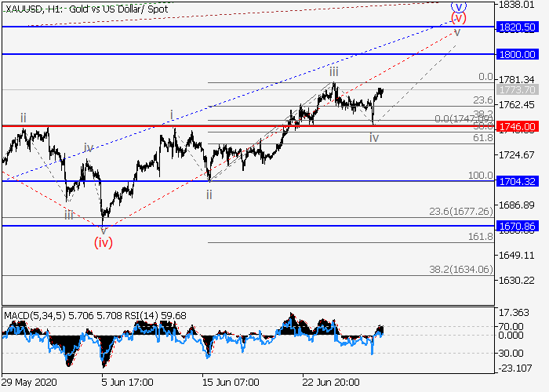Select the red (v) wave label
This screenshot has width=549, height=392.
pyautogui.click(x=458, y=18)
